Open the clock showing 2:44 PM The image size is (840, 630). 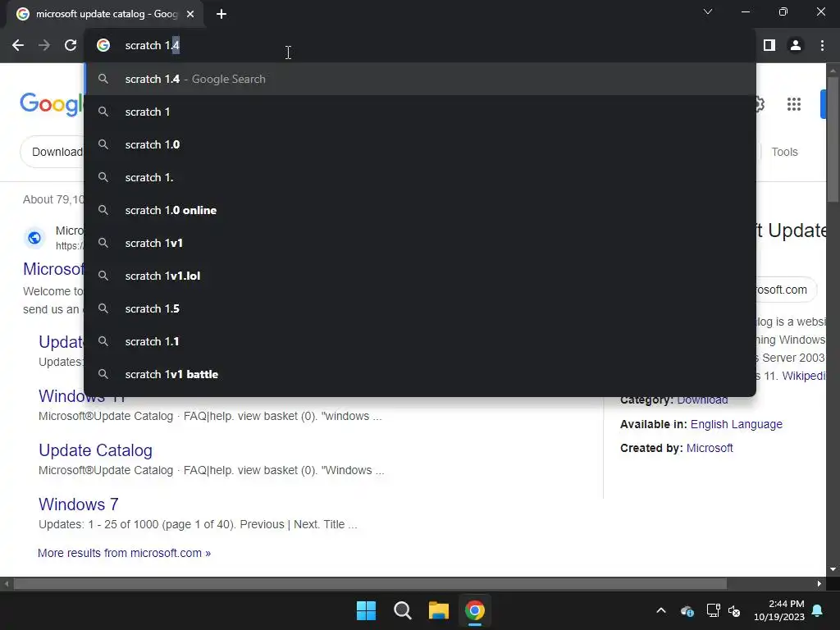click(x=779, y=610)
